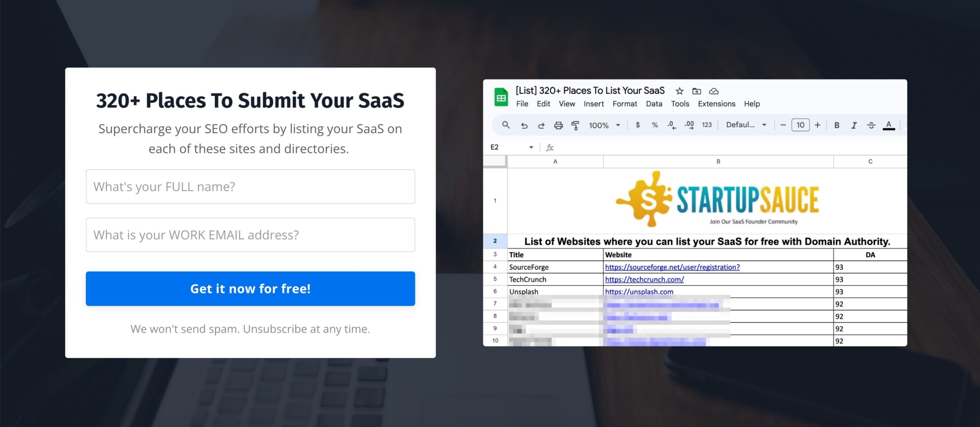Click the redo arrow icon
980x427 pixels.
(541, 125)
